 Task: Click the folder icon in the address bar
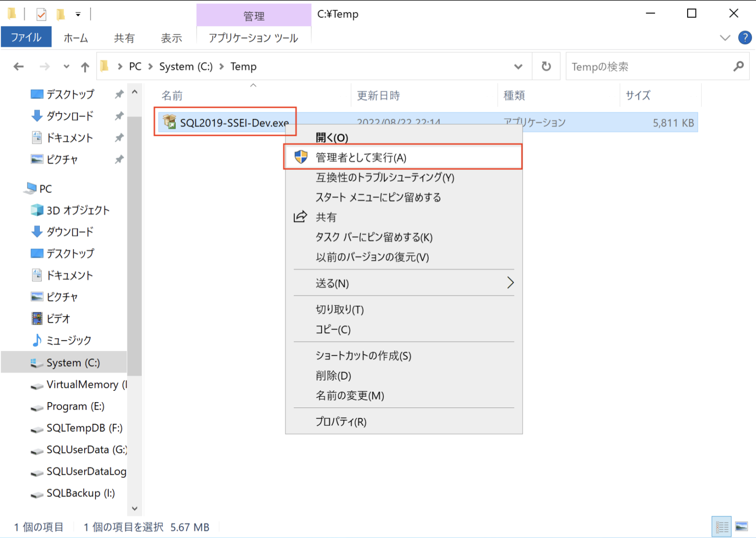(104, 66)
